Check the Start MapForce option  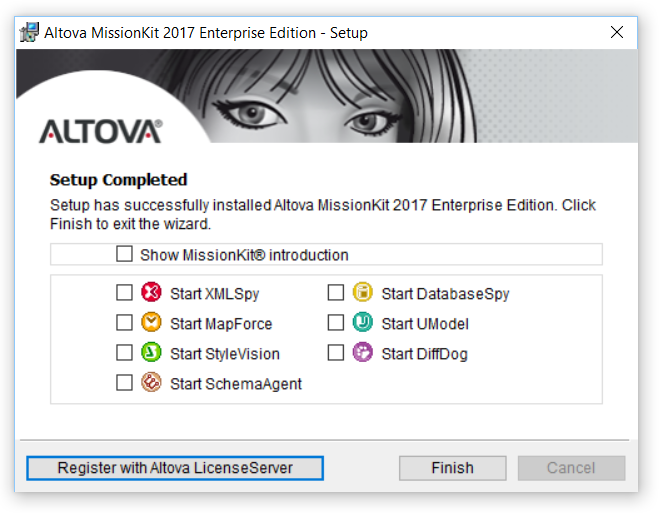(x=124, y=323)
